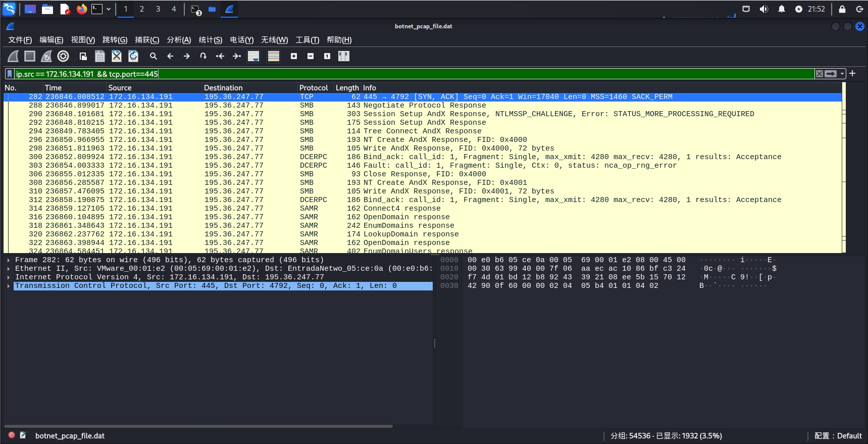Image resolution: width=868 pixels, height=444 pixels.
Task: Zoom out on packet text
Action: click(x=311, y=56)
